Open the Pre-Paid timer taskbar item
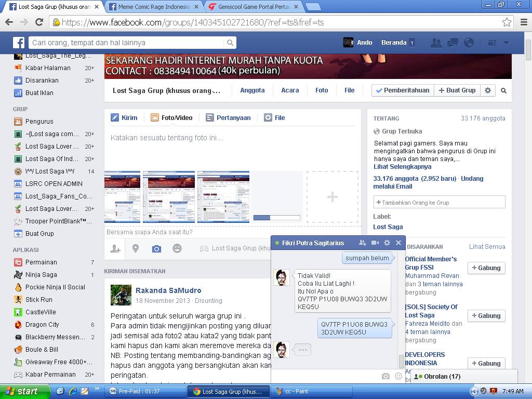This screenshot has height=399, width=532. [145, 392]
